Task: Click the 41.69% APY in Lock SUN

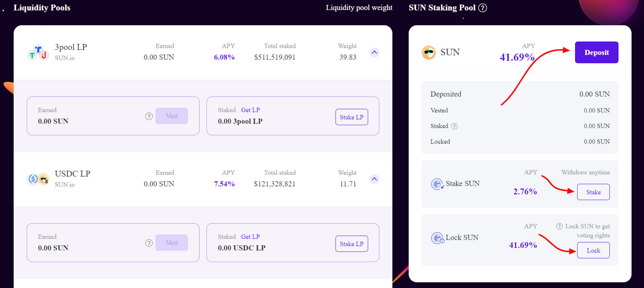Action: click(523, 245)
